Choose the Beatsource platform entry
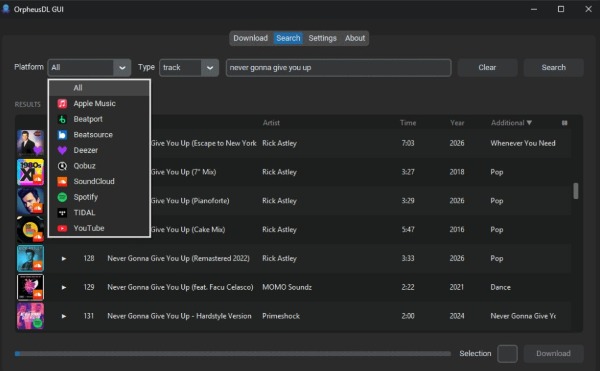This screenshot has height=371, width=600. tap(99, 135)
